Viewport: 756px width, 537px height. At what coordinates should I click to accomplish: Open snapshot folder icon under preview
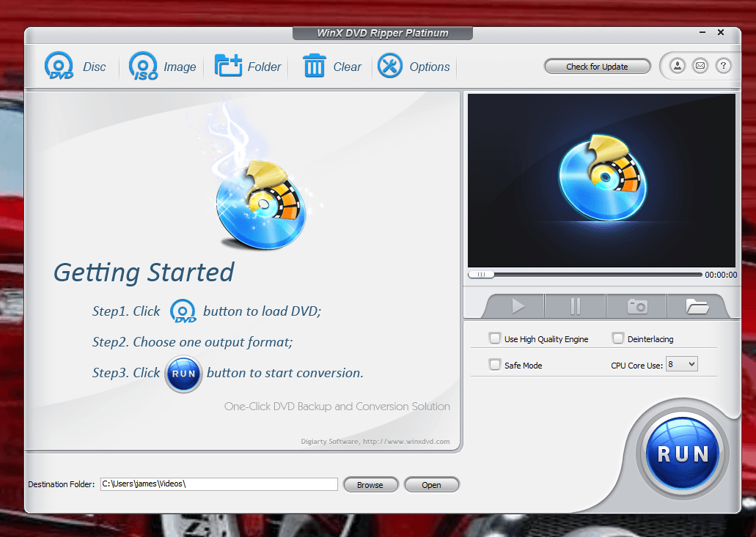point(697,306)
